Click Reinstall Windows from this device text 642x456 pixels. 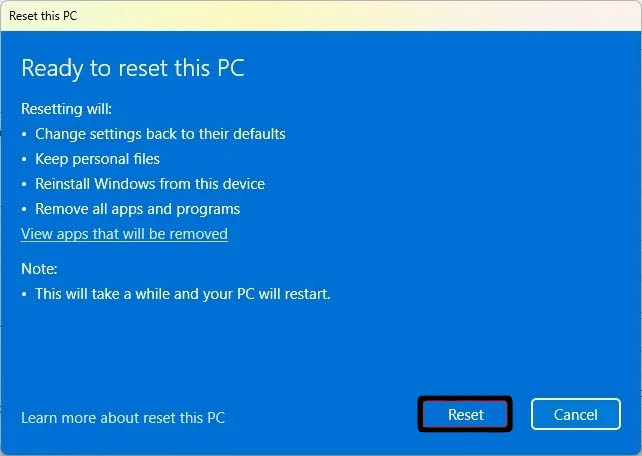pyautogui.click(x=150, y=184)
